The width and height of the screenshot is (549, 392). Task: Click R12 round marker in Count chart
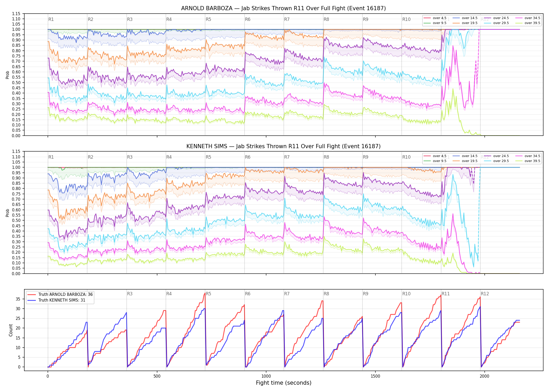485,294
